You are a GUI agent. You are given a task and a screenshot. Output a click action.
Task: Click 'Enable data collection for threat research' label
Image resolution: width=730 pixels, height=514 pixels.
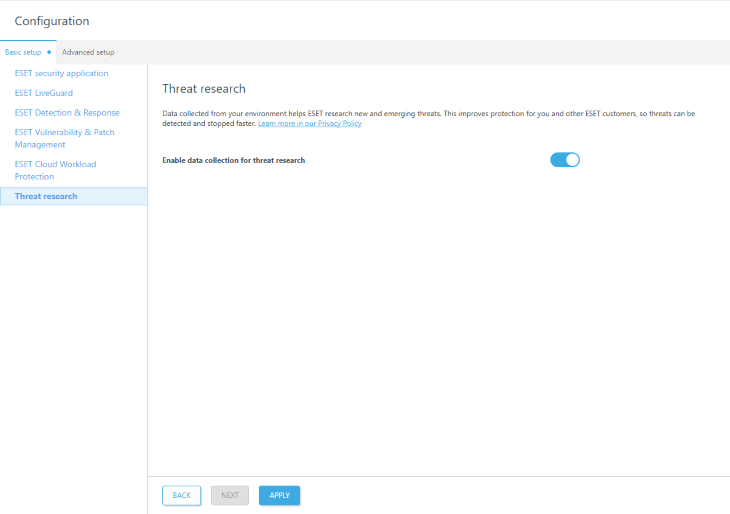234,160
